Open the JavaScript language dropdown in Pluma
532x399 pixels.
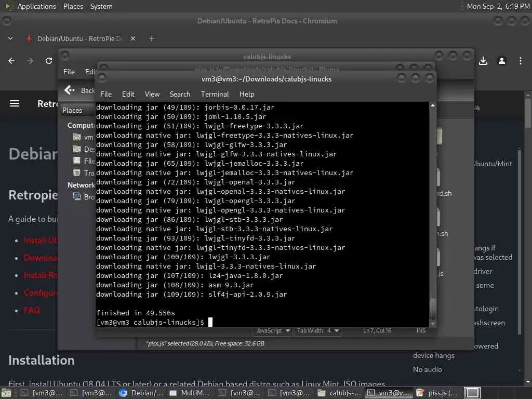272,330
